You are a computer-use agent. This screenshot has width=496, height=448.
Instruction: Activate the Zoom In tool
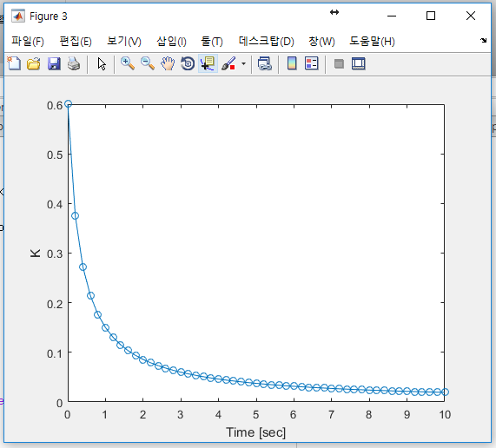tap(128, 63)
